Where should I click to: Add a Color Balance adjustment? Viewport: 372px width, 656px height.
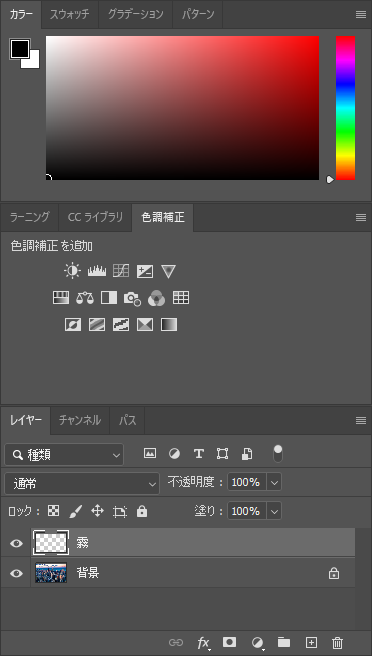coord(85,298)
